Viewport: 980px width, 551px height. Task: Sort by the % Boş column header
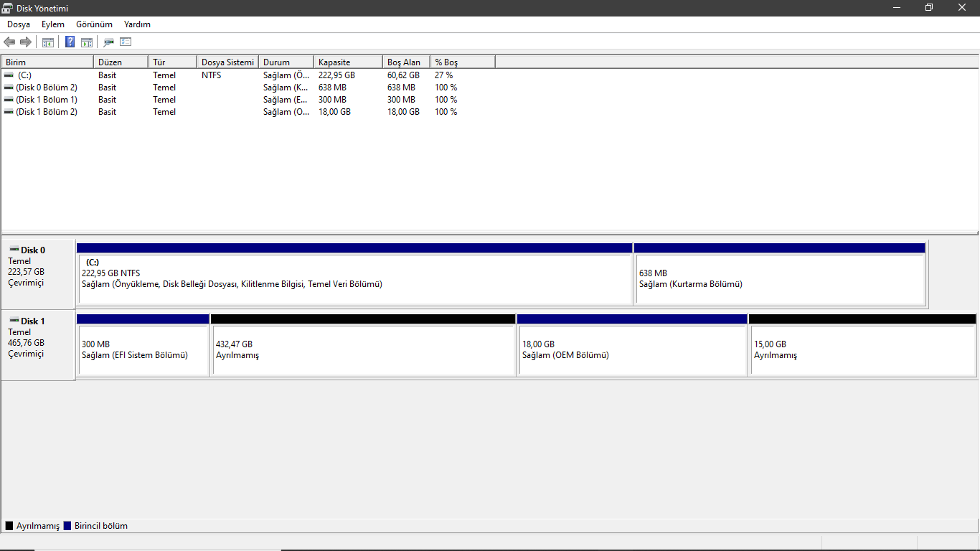click(x=463, y=62)
